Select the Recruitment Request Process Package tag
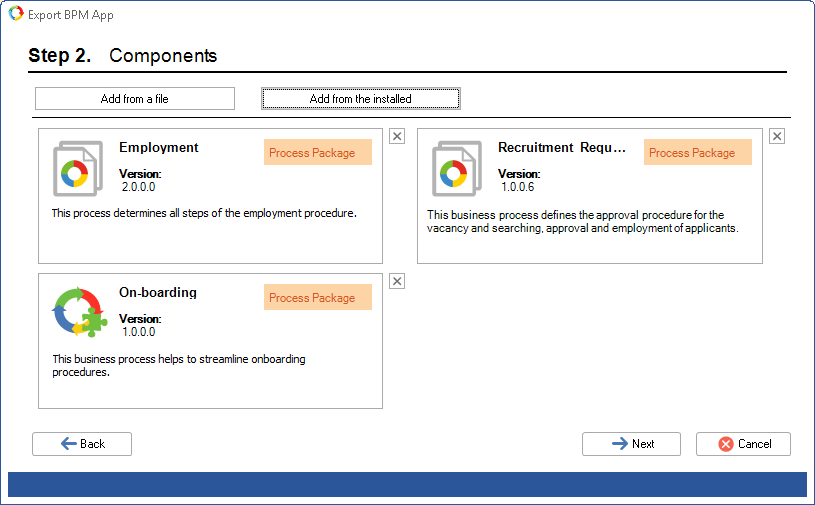The height and width of the screenshot is (505, 815). (698, 152)
